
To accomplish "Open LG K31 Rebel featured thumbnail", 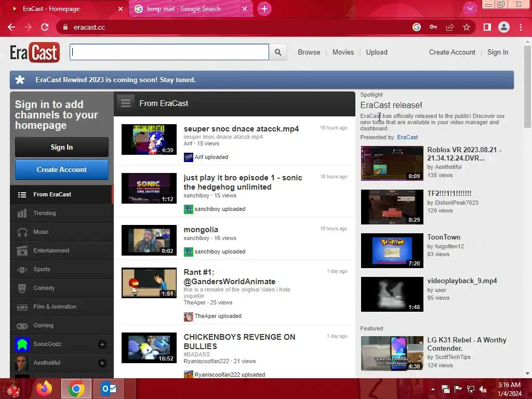I will [x=392, y=353].
